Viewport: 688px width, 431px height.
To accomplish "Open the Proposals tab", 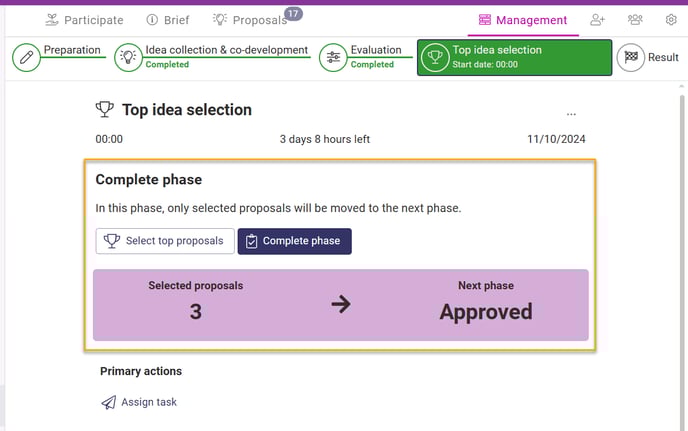I will click(250, 20).
